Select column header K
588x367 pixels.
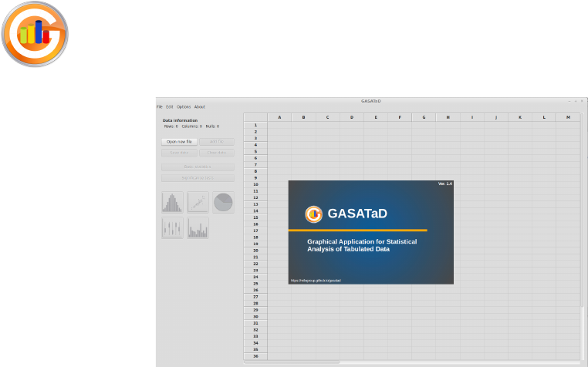coord(520,117)
